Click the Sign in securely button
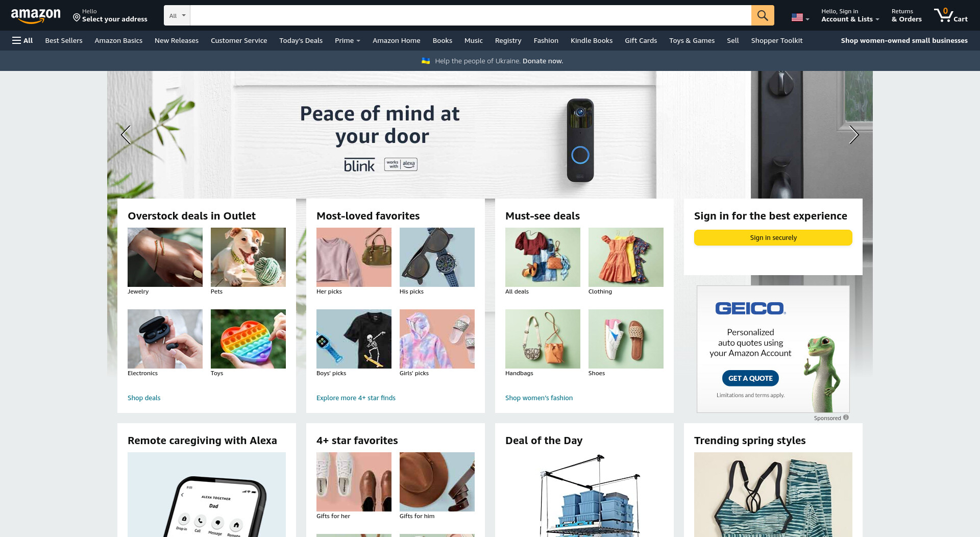 tap(773, 237)
